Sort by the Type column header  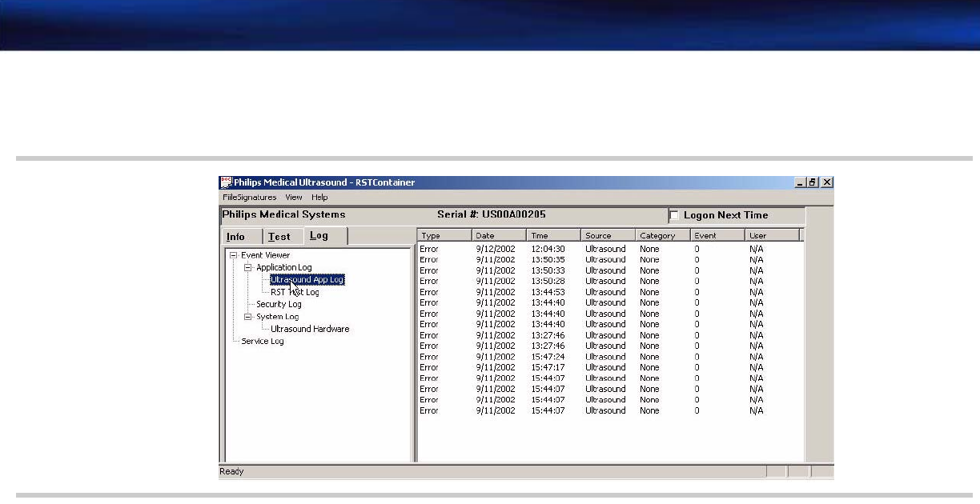(444, 235)
